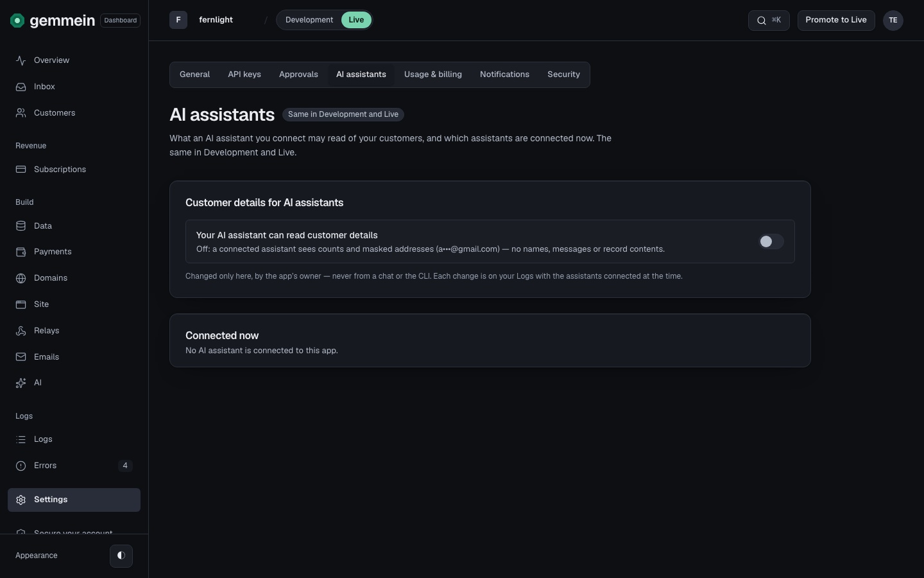Open the fernlight app switcher
Image resolution: width=924 pixels, height=578 pixels.
pyautogui.click(x=216, y=20)
